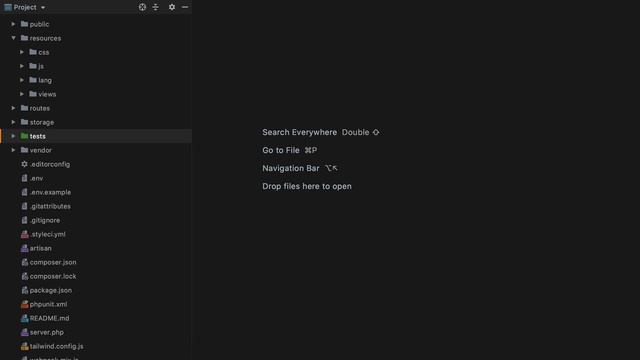Click the green tests folder icon
Viewport: 640px width, 360px height.
point(24,136)
